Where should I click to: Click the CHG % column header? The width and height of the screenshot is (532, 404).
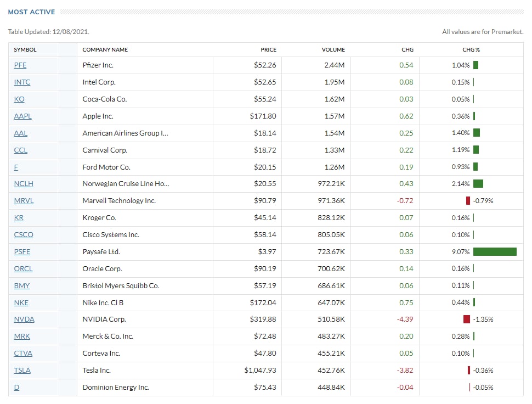[x=471, y=49]
